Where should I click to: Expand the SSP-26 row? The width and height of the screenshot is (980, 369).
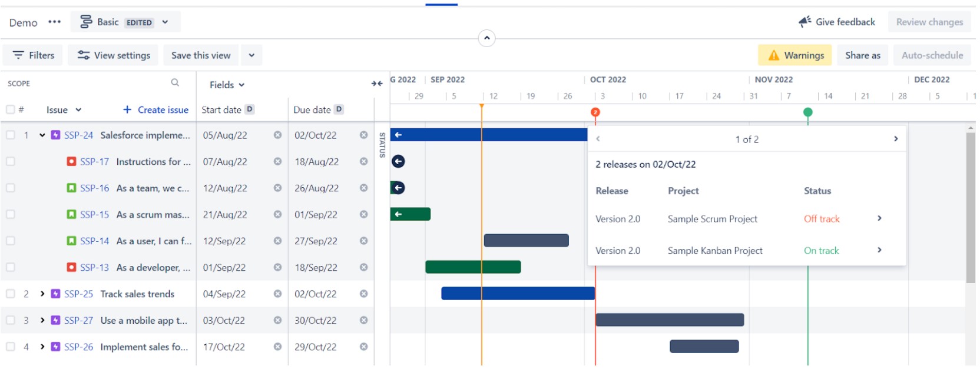click(x=42, y=347)
